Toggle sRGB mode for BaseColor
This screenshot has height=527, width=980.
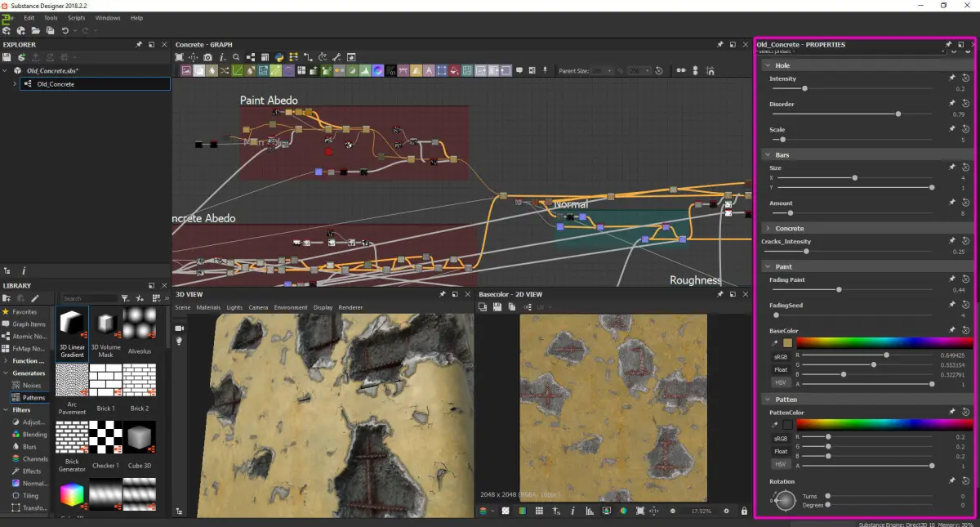[781, 356]
